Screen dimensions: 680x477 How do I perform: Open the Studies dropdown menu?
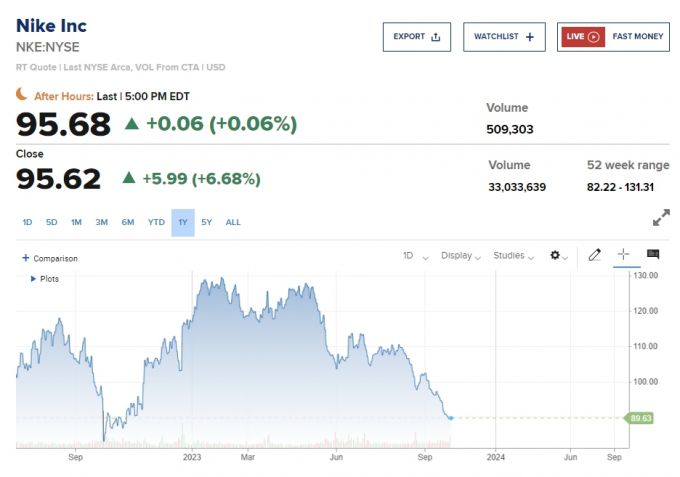(x=513, y=256)
